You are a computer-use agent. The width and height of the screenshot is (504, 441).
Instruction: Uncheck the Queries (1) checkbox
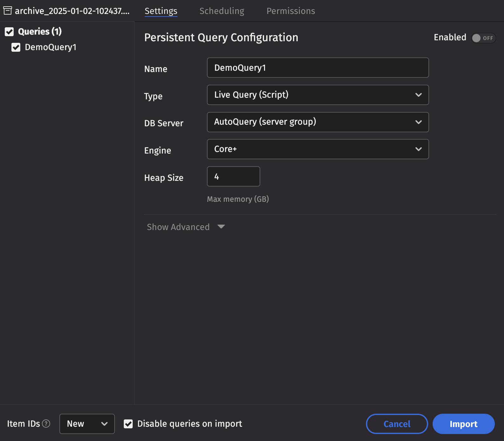pyautogui.click(x=9, y=32)
